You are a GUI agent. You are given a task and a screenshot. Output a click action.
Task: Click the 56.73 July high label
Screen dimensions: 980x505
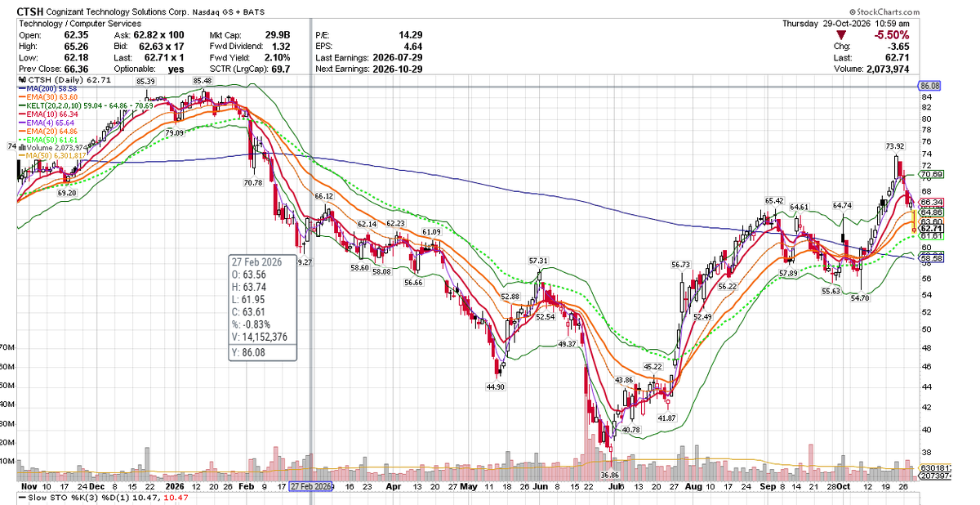[681, 265]
